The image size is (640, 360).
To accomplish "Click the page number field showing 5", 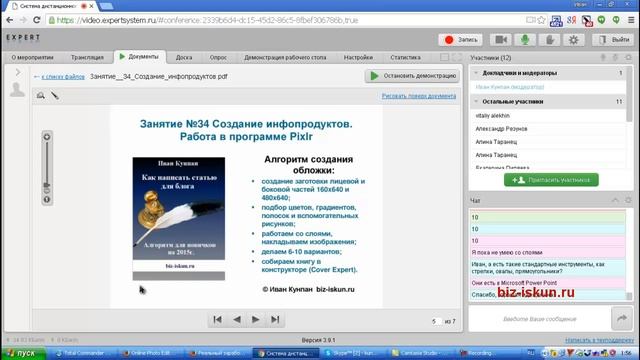I will [x=436, y=322].
